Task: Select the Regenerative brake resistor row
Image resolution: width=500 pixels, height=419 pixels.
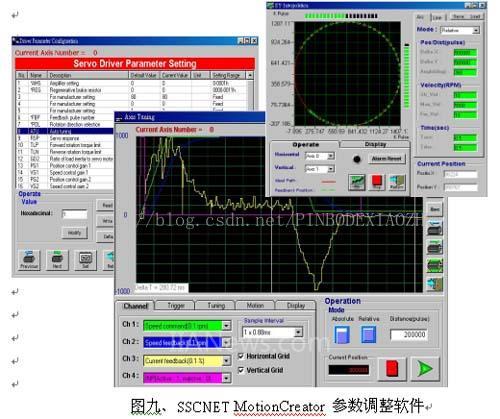Action: click(x=132, y=90)
